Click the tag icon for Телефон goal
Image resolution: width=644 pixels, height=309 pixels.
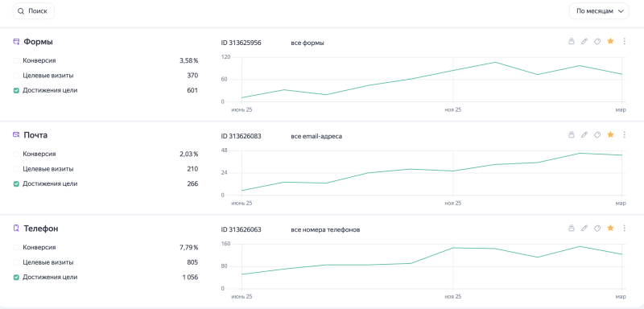click(597, 228)
